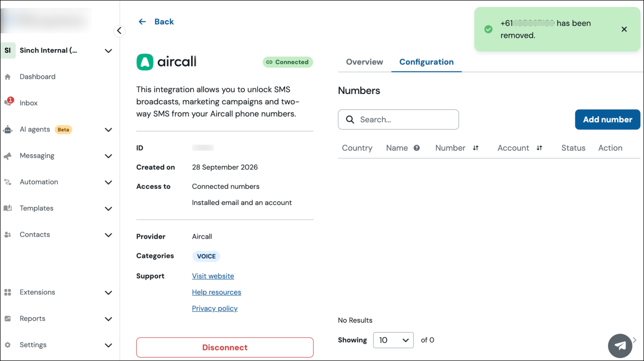
Task: Open the Privacy policy link
Action: click(215, 308)
